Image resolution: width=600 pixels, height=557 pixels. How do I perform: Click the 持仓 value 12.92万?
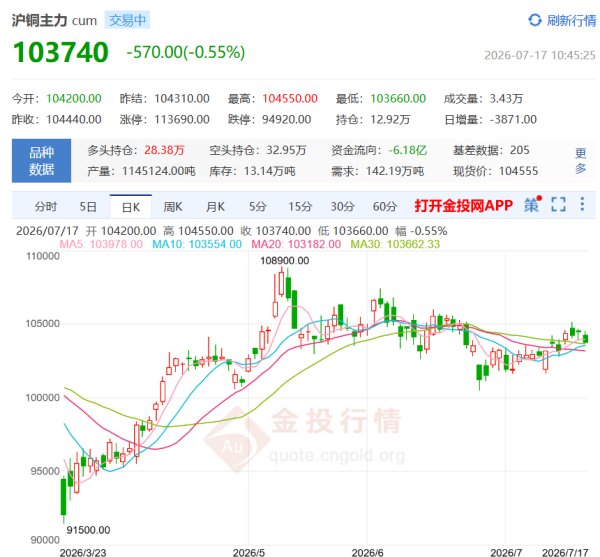[x=390, y=120]
